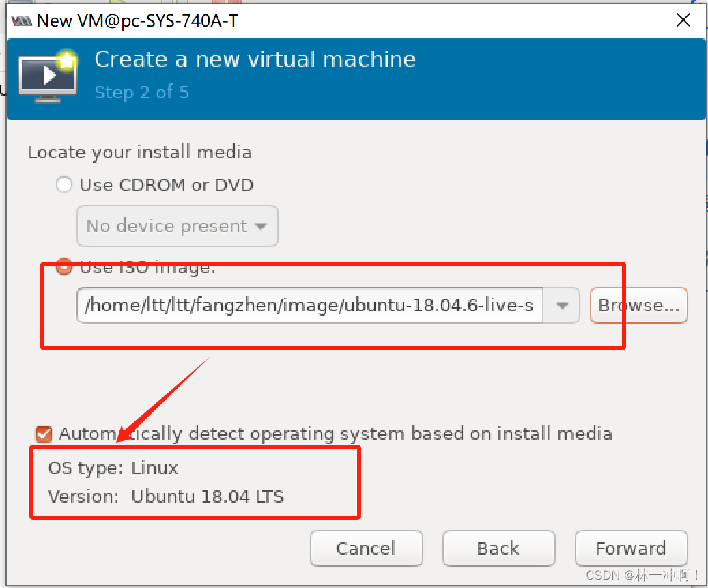Toggle automatic operating system detection

pos(44,434)
